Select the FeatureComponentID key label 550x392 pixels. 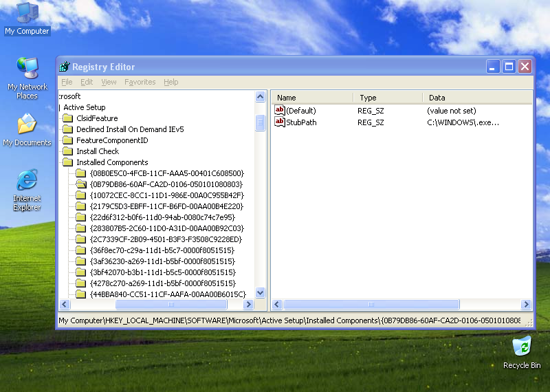[112, 140]
